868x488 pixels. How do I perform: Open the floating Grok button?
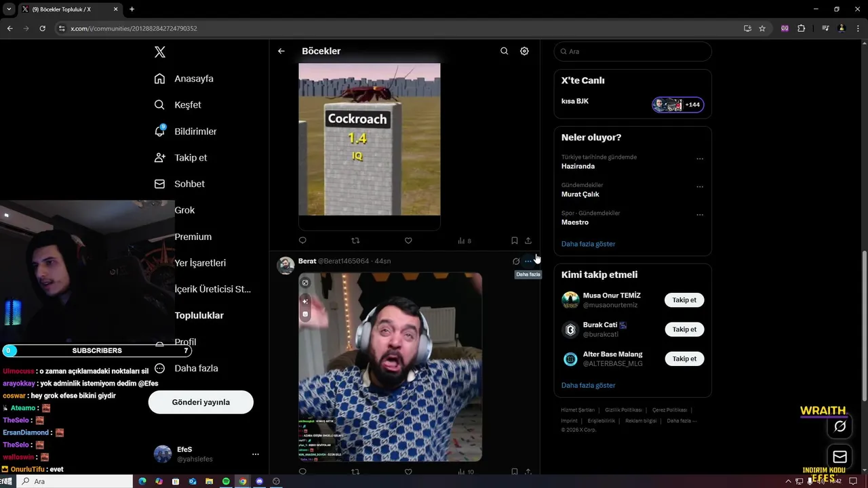pyautogui.click(x=840, y=426)
